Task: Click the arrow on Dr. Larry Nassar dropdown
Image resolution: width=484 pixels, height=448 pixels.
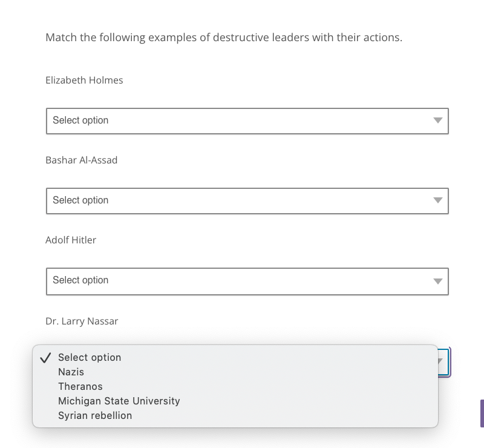Action: tap(441, 361)
